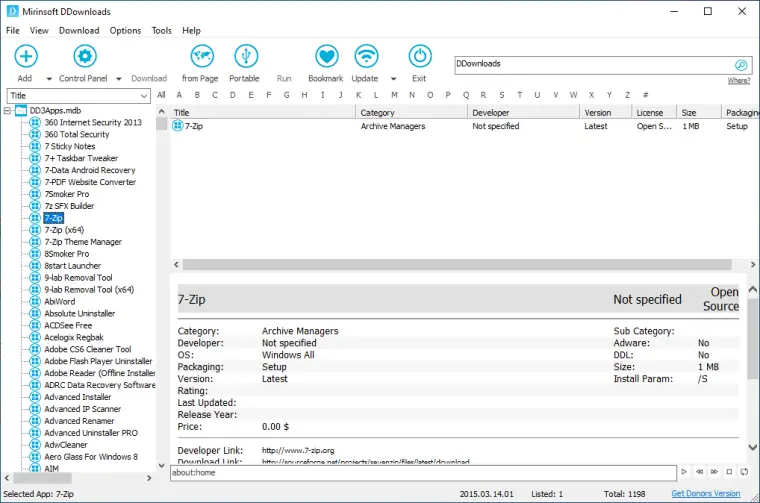Open the Options menu
The height and width of the screenshot is (503, 760).
pos(126,31)
